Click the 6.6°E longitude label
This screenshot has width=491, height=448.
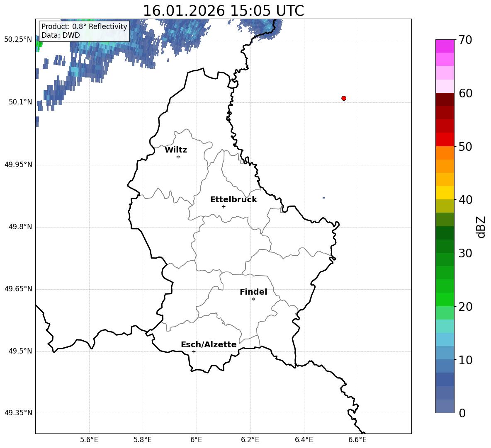click(357, 440)
